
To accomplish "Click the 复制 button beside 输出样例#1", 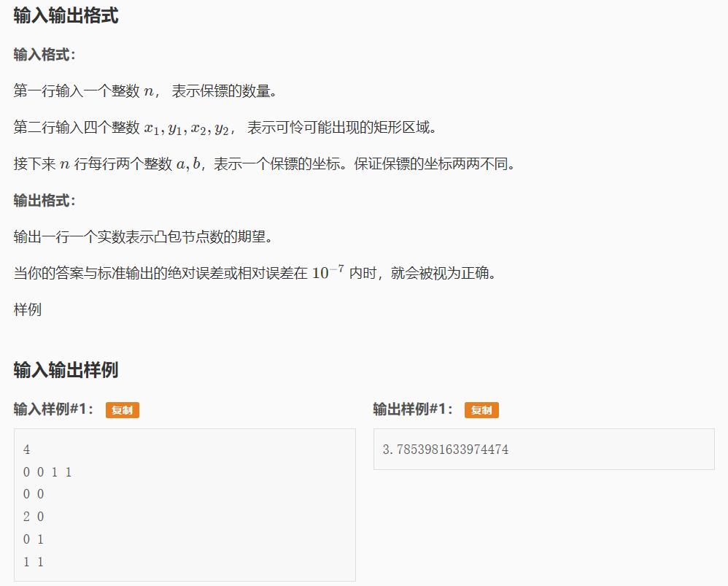I will click(x=481, y=410).
